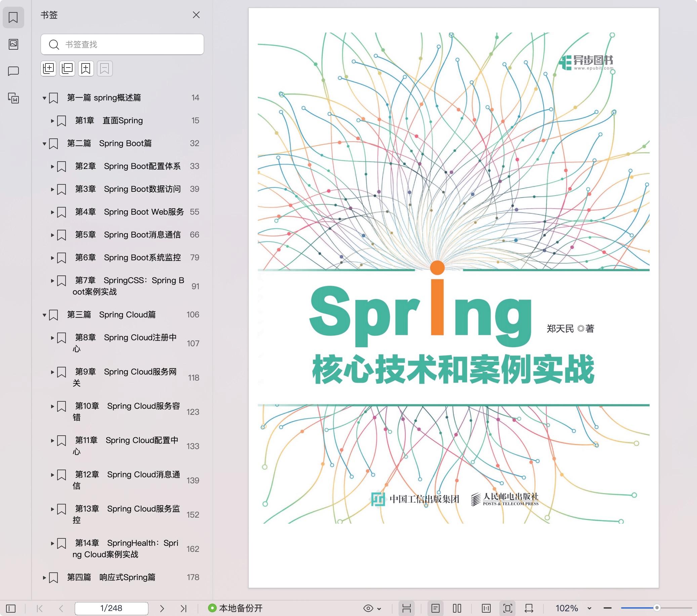Click fit width button
Viewport: 697px width, 616px height.
click(x=529, y=608)
